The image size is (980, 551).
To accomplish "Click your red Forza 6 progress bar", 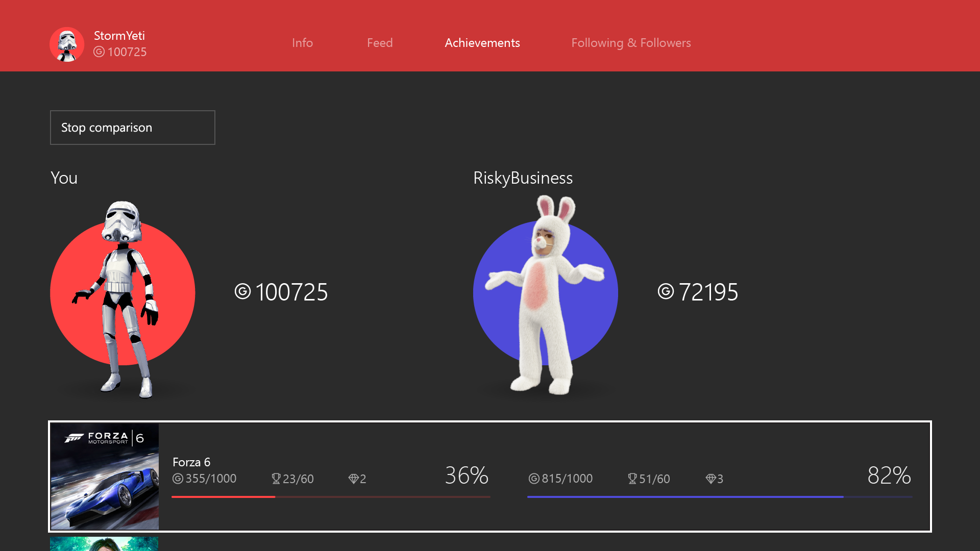I will [331, 496].
